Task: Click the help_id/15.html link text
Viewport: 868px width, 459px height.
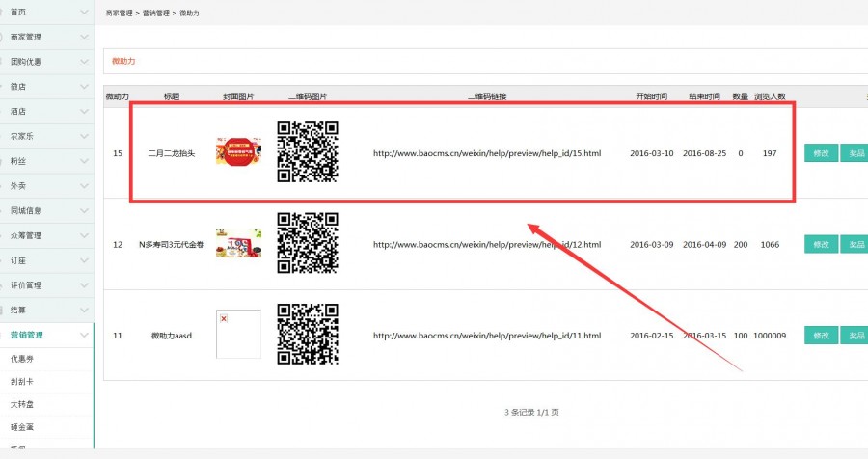Action: click(487, 153)
